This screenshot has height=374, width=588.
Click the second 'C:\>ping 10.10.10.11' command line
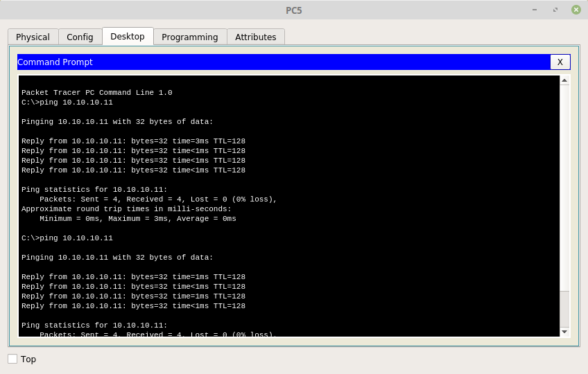[67, 238]
